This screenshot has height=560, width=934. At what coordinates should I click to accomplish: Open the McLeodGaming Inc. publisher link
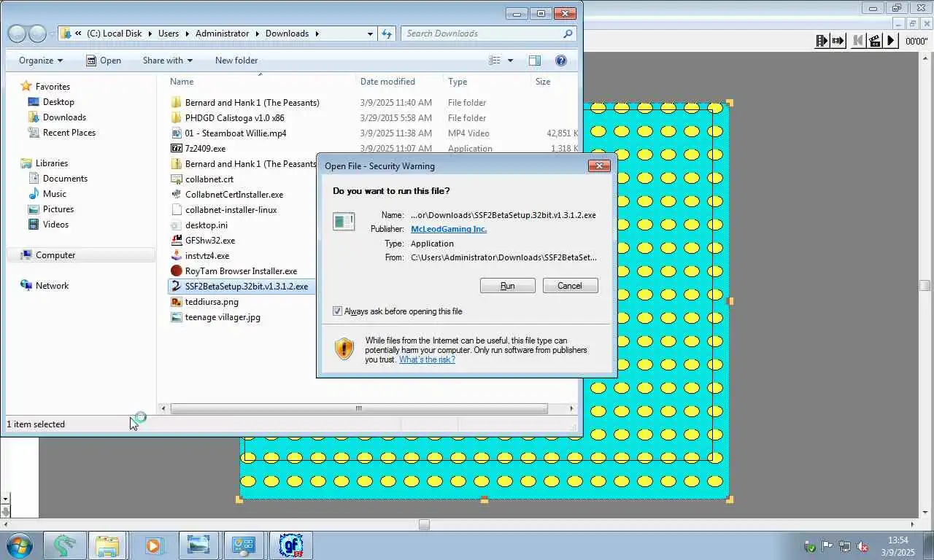pyautogui.click(x=449, y=229)
